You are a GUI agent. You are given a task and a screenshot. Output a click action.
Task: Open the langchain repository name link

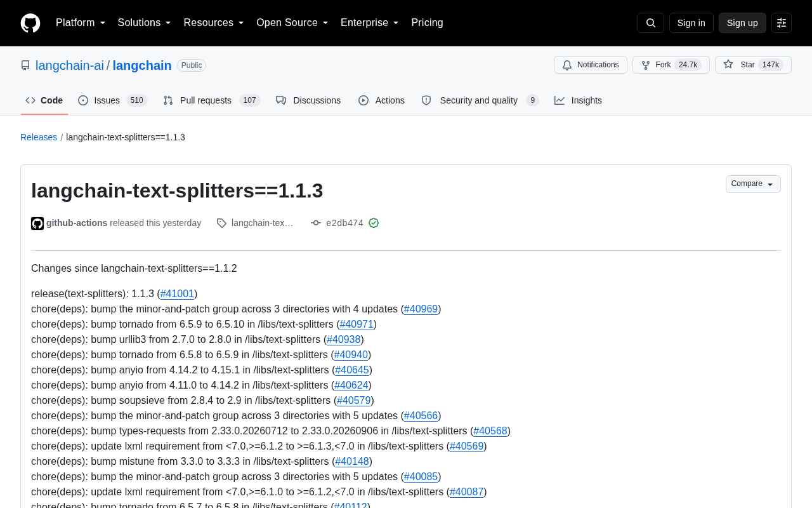tap(142, 65)
